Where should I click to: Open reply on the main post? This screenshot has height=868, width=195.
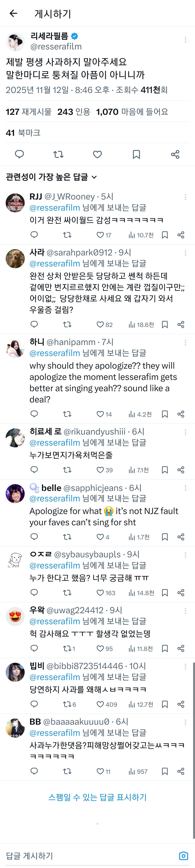[19, 154]
